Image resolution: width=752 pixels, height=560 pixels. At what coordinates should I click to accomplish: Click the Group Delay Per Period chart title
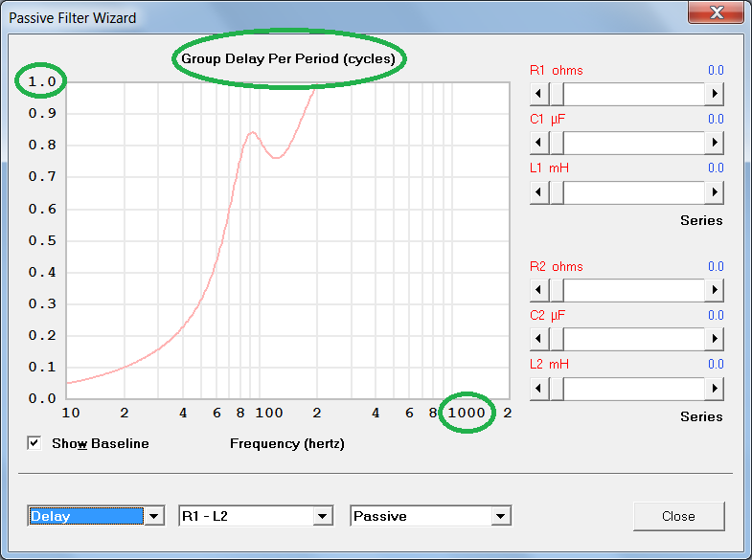(288, 59)
